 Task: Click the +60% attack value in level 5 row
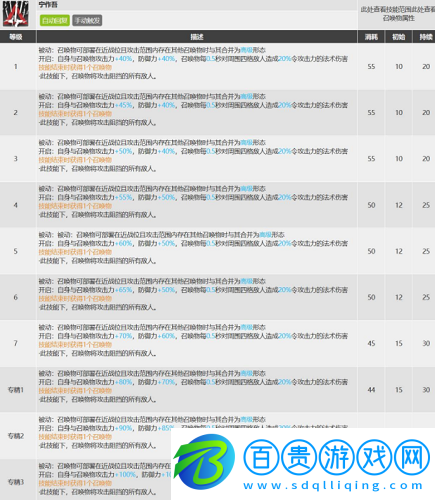pos(124,243)
